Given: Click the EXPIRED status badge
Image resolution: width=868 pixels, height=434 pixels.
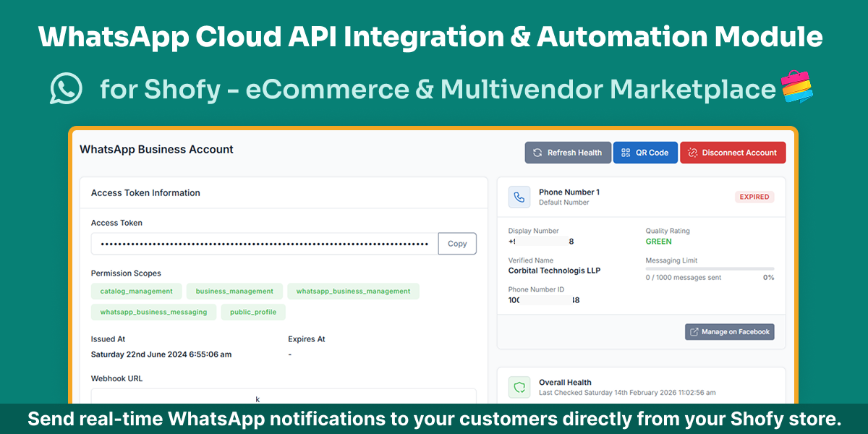Looking at the screenshot, I should click(x=754, y=196).
